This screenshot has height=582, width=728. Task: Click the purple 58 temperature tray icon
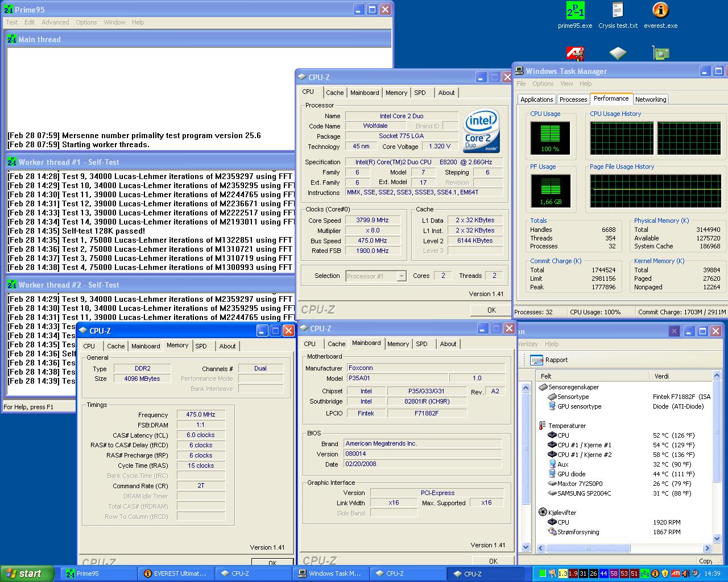[x=614, y=573]
